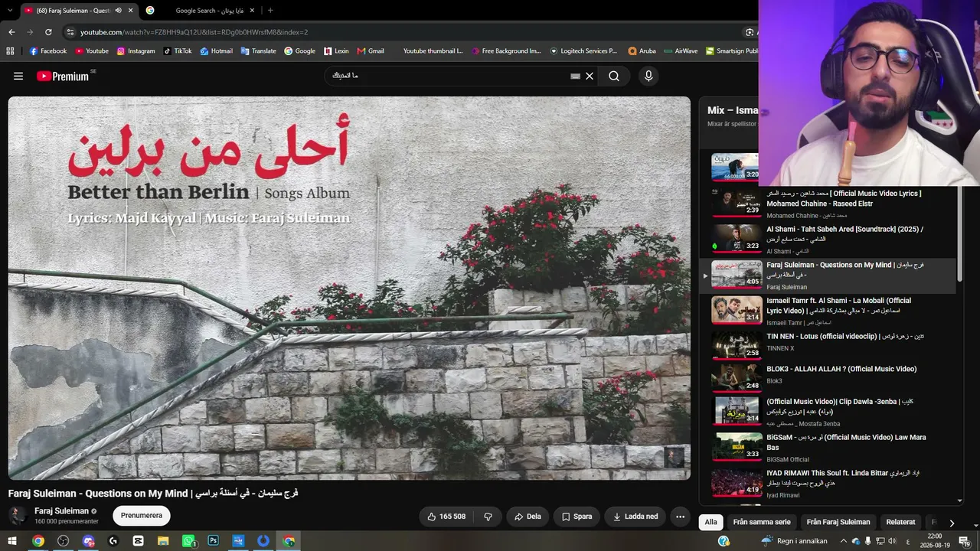
Task: Select the Från Faraj Suleiman chip
Action: 838,522
